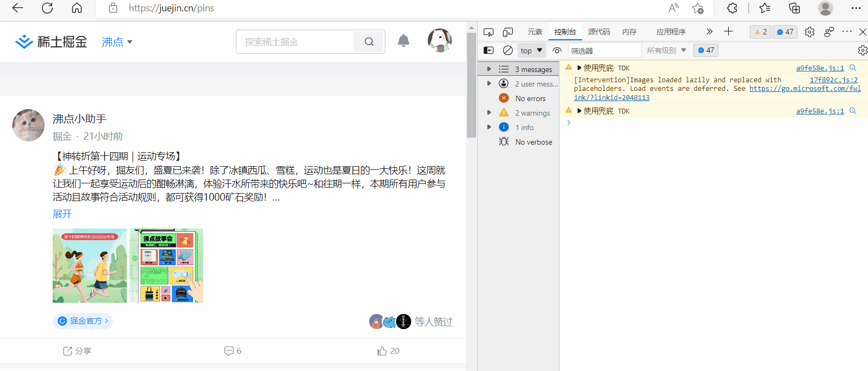The width and height of the screenshot is (868, 371).
Task: Open the browser extensions puzzle icon
Action: [x=732, y=8]
